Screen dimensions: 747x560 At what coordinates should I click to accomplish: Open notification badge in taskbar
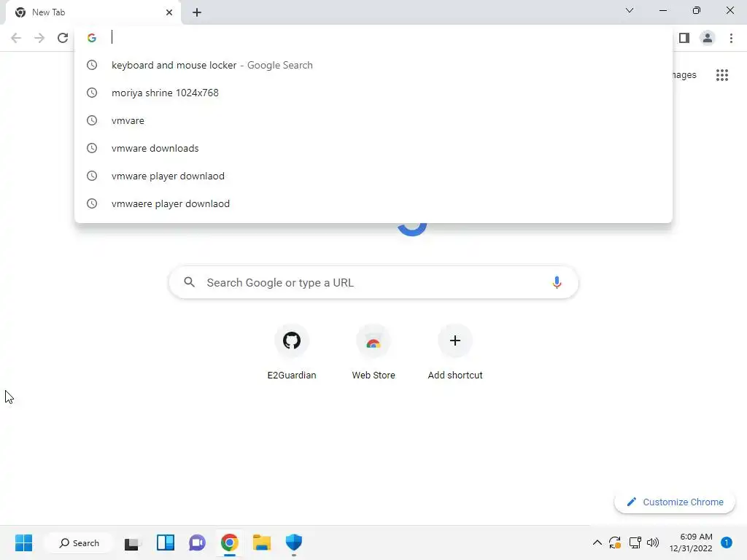click(726, 542)
